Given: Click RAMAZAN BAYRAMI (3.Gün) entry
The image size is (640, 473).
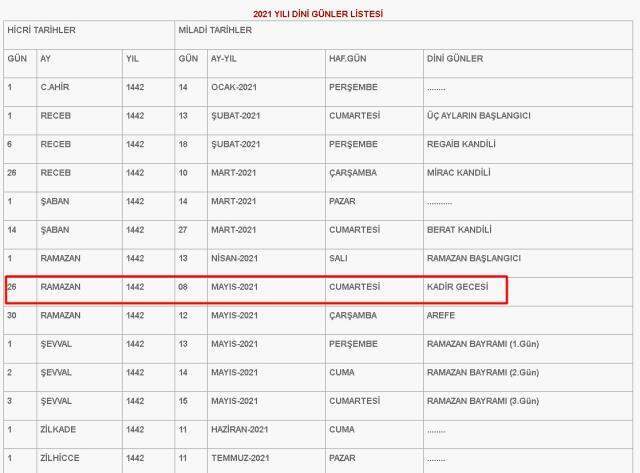Looking at the screenshot, I should point(483,401).
